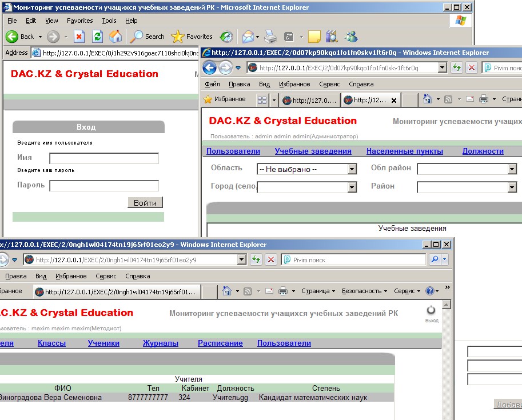The width and height of the screenshot is (522, 420).
Task: Open Журналы link in Методист window
Action: point(161,343)
